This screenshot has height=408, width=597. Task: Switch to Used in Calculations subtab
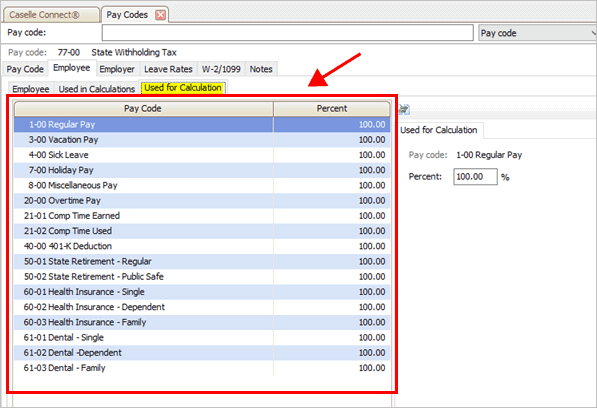(x=97, y=89)
